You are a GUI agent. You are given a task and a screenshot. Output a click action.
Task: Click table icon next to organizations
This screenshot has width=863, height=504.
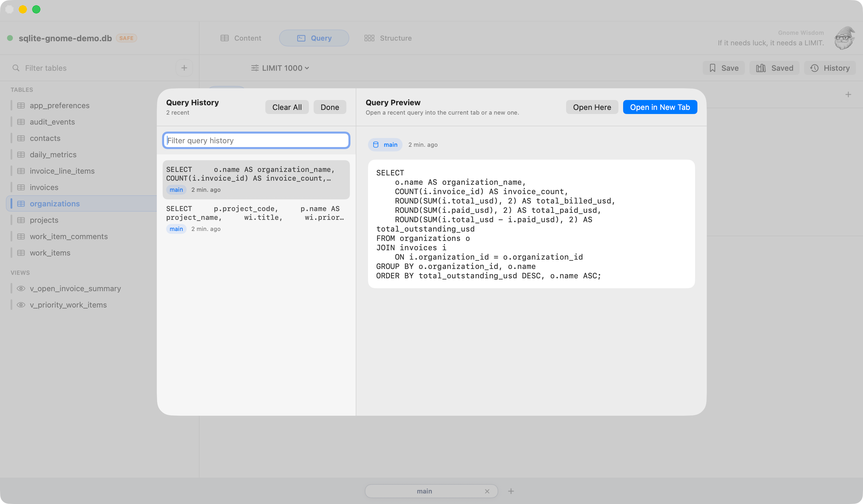point(21,203)
